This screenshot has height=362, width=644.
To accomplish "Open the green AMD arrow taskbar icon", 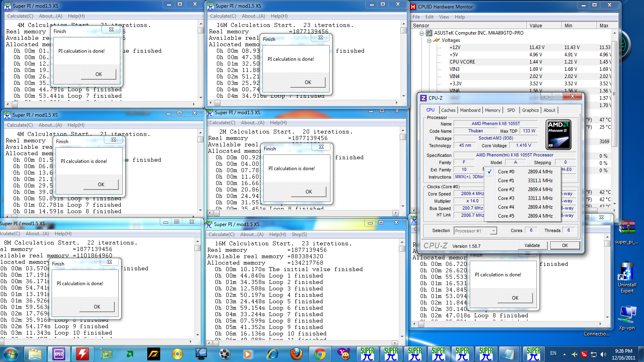I will coord(130,354).
